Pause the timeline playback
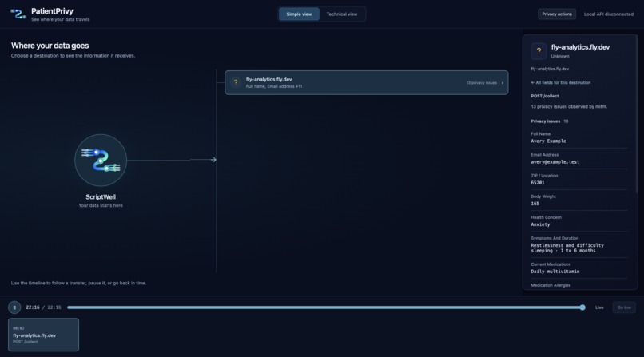Image resolution: width=644 pixels, height=357 pixels. pyautogui.click(x=14, y=307)
